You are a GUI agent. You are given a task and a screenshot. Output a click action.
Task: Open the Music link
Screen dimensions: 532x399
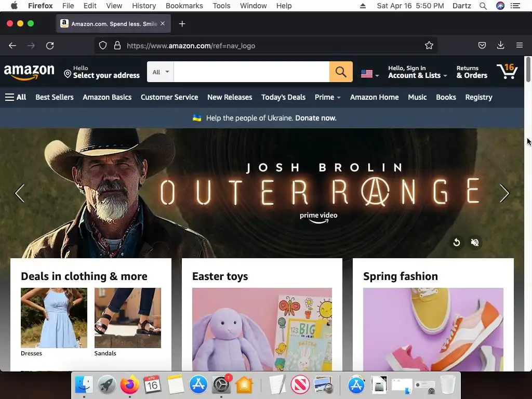[x=417, y=97]
